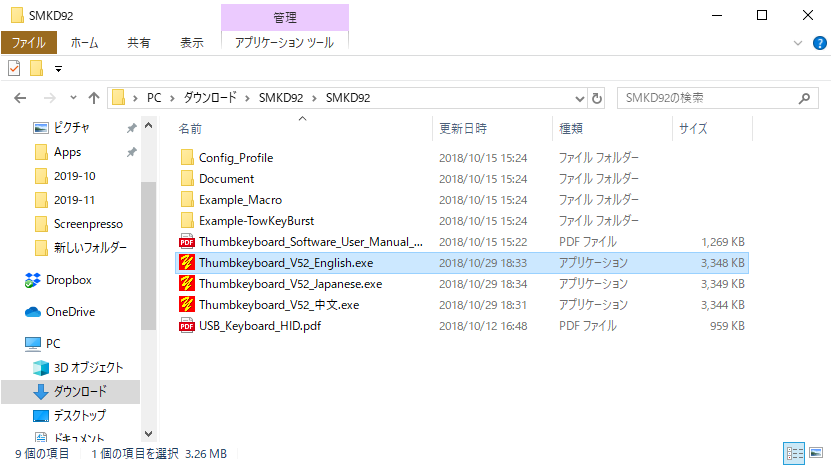This screenshot has width=832, height=466.
Task: Select Thumbkeyboard_V52_English.exe icon
Action: coord(187,263)
